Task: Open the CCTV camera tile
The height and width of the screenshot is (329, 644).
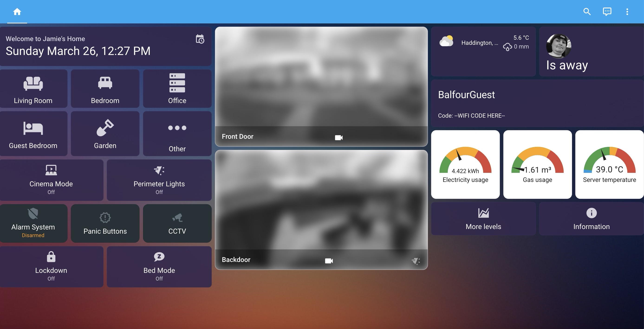Action: coord(177,223)
